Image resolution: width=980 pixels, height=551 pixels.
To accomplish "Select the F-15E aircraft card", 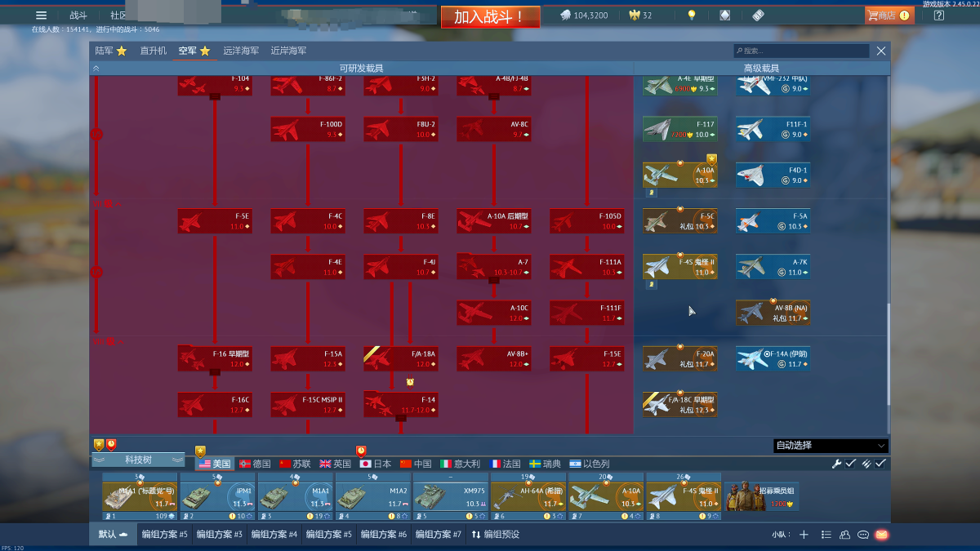I will pyautogui.click(x=586, y=358).
